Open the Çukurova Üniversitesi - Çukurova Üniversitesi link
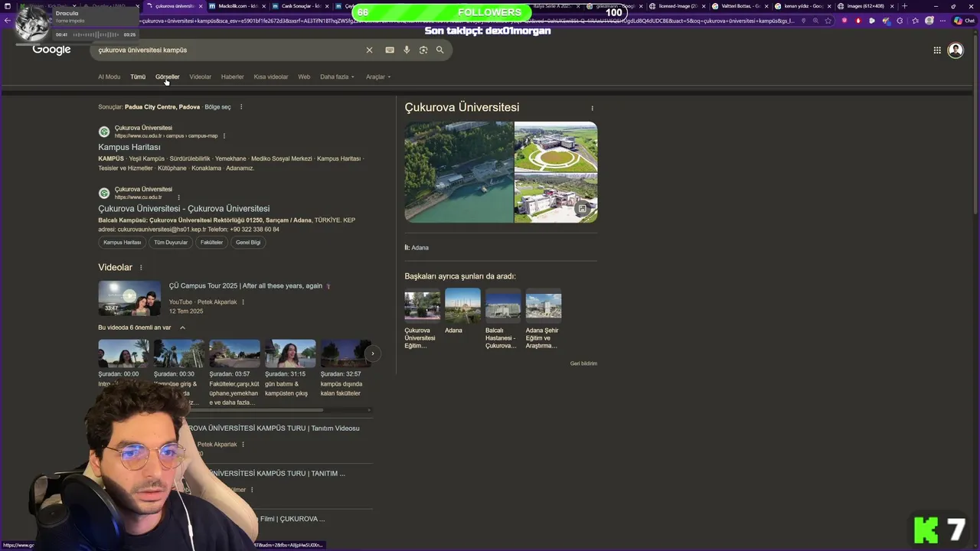Image resolution: width=980 pixels, height=551 pixels. (x=184, y=208)
